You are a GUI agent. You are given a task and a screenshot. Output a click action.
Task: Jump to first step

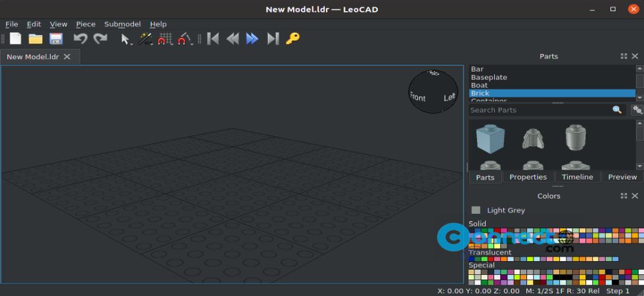[x=213, y=39]
